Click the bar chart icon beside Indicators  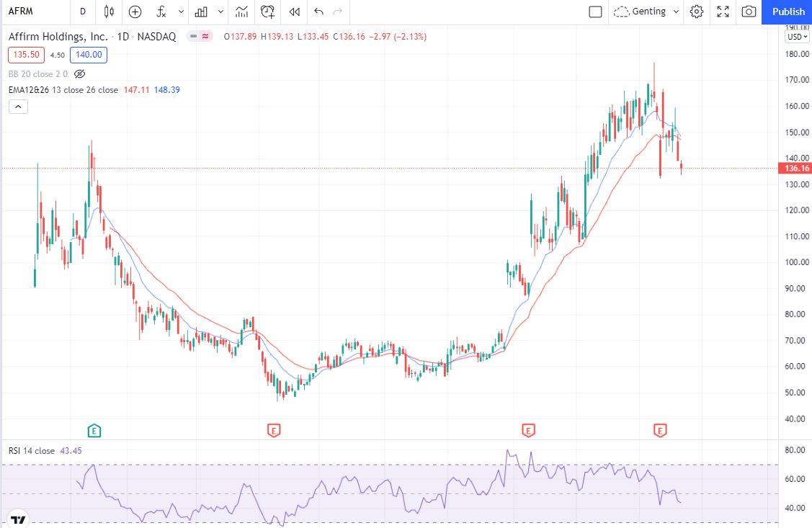201,12
